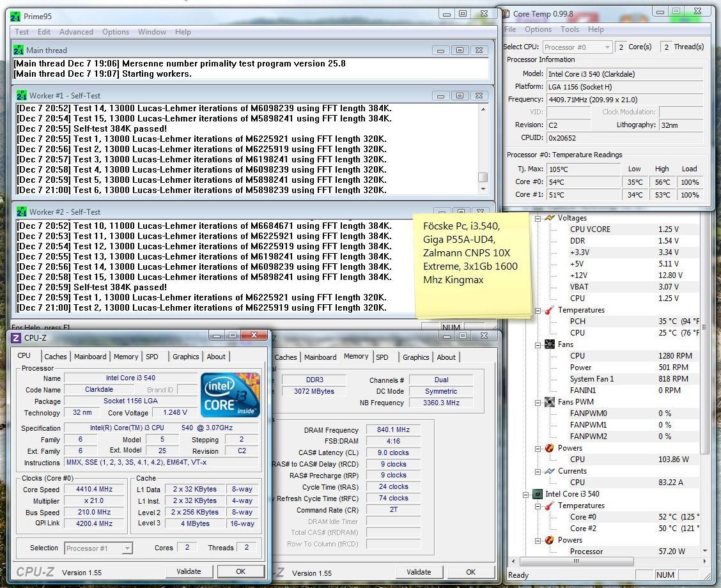Click the Intel Core i3 inside logo

pos(230,395)
